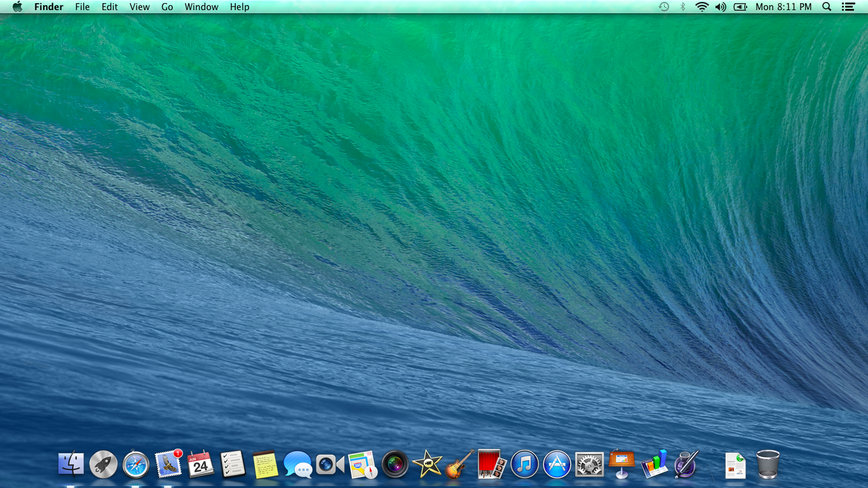Open the Documents stack in Dock
This screenshot has width=868, height=488.
coord(735,465)
